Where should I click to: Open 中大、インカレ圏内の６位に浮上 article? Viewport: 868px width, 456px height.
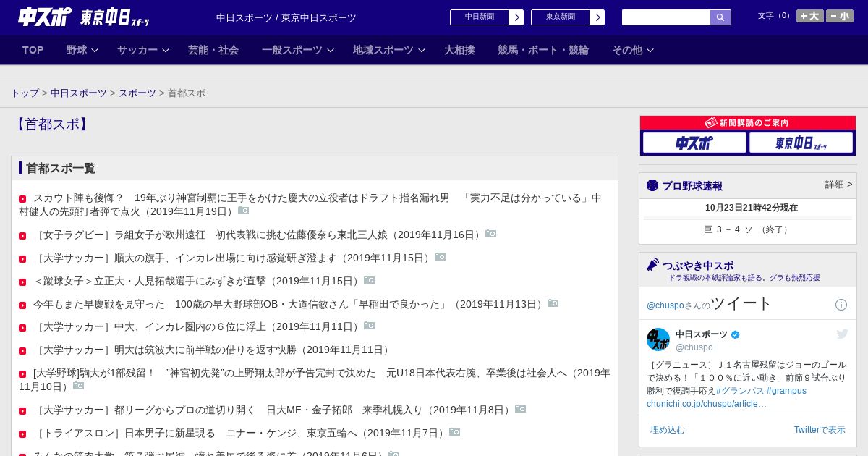(197, 326)
